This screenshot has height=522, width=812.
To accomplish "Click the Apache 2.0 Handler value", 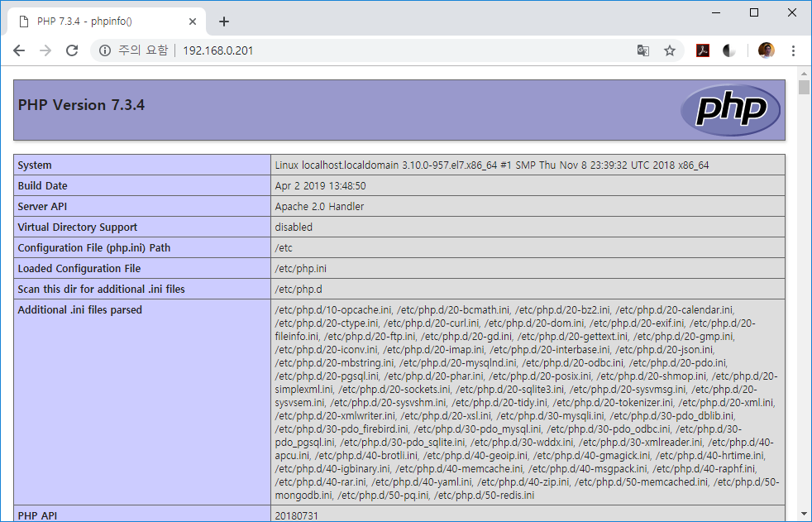I will pyautogui.click(x=319, y=207).
